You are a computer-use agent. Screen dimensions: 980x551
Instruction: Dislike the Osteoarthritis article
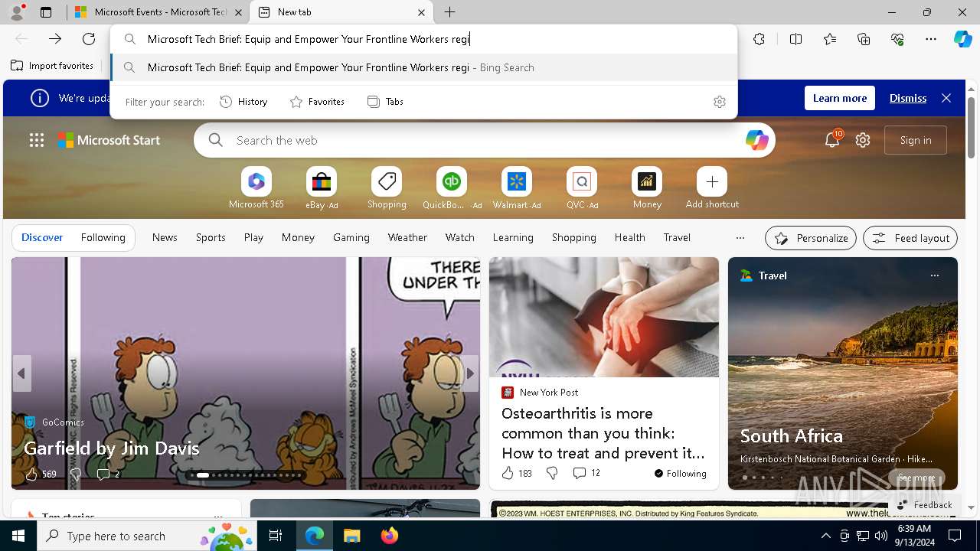tap(552, 473)
